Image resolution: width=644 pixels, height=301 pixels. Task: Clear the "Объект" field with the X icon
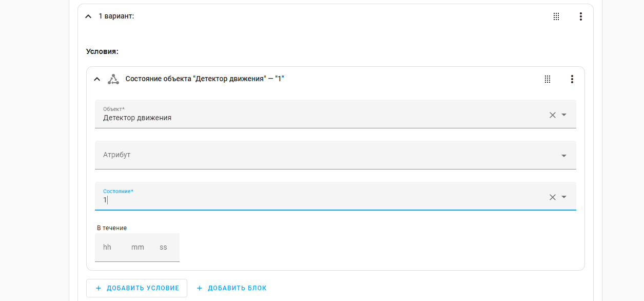coord(553,115)
